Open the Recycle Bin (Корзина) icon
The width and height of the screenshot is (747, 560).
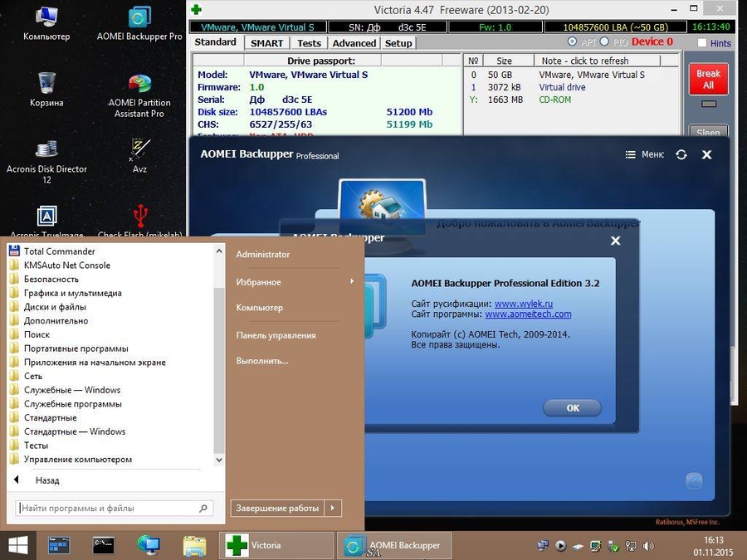click(x=46, y=85)
